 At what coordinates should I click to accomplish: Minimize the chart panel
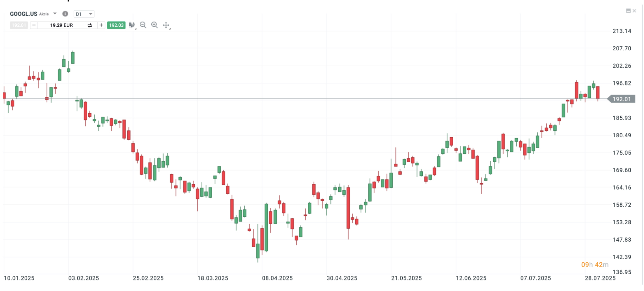[x=628, y=11]
